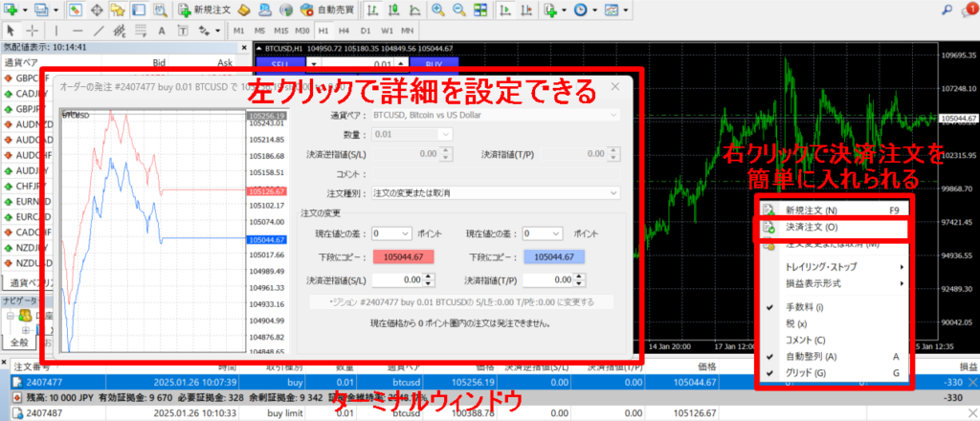
Task: Switch to M15 timeframe
Action: pos(281,30)
